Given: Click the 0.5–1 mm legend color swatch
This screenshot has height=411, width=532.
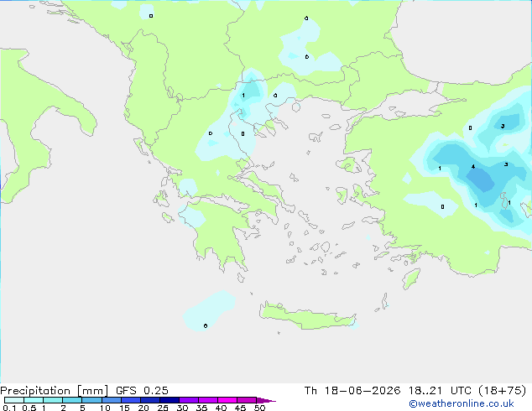Looking at the screenshot, I should pos(34,400).
